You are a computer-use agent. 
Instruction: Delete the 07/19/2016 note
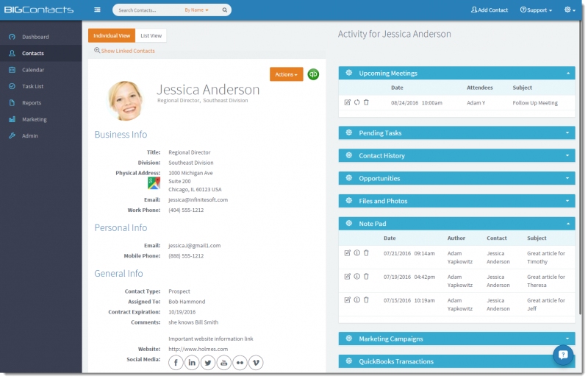coord(366,277)
